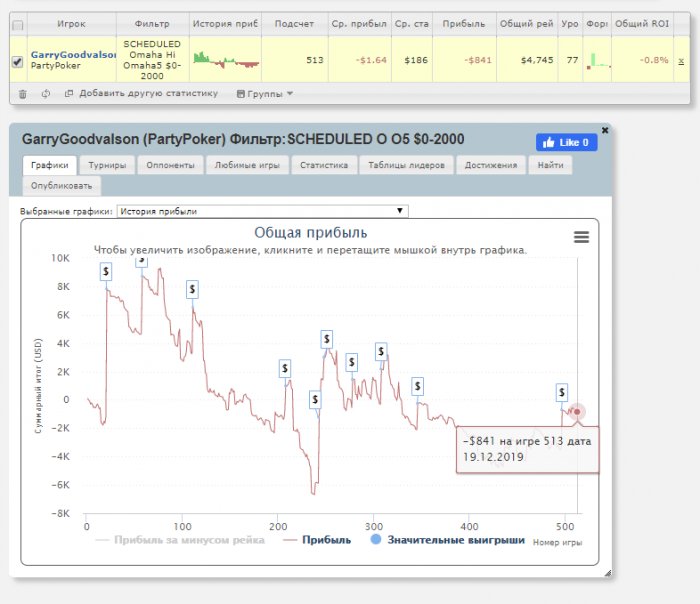Toggle 'Значительные выигрыши' legend series
700x604 pixels.
coord(448,540)
